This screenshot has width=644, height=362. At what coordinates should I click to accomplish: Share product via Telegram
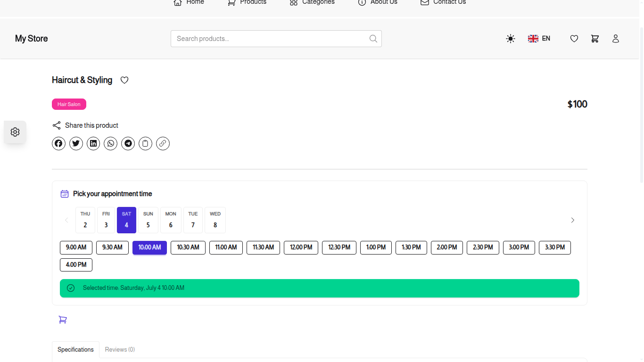128,143
